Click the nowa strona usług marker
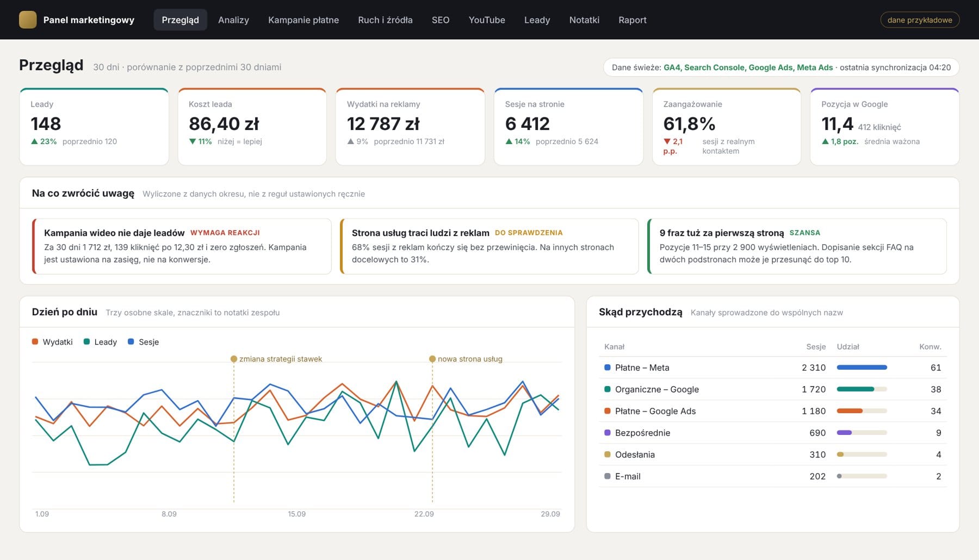 [x=432, y=359]
